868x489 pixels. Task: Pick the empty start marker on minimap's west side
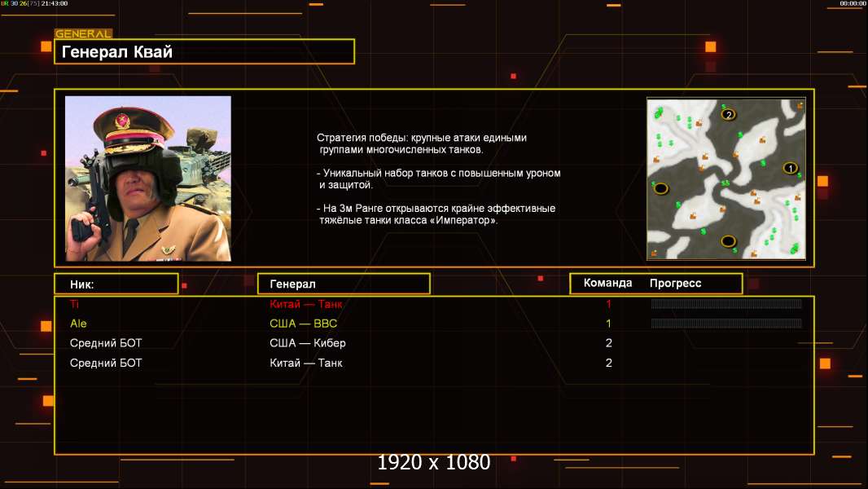660,188
